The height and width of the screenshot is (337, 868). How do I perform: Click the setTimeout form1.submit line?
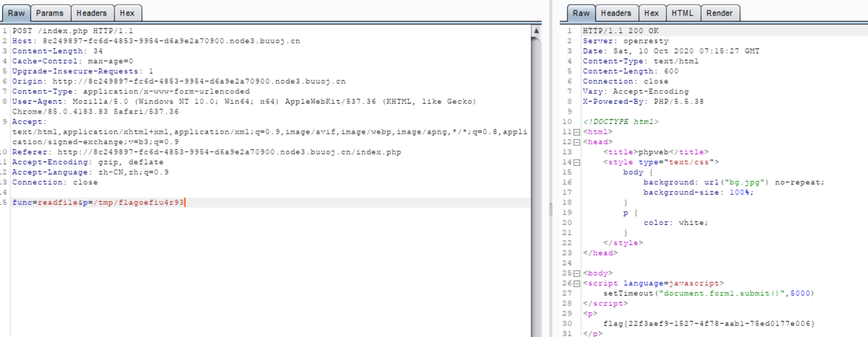709,293
